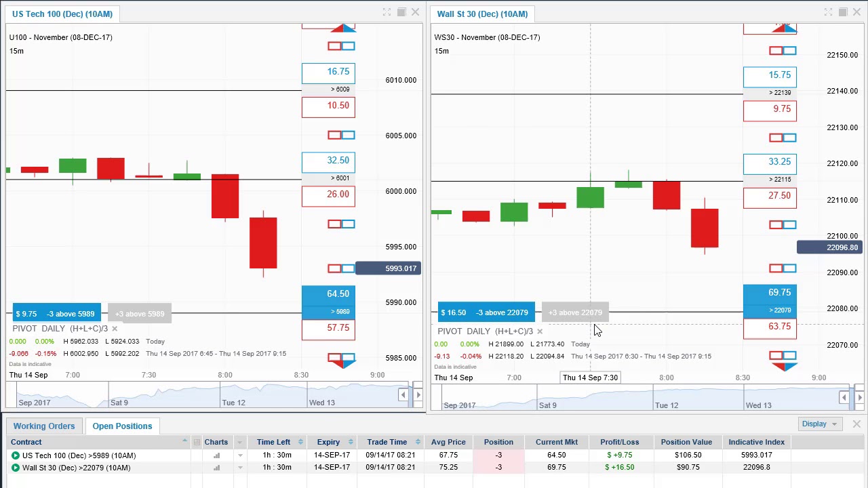Sort positions by the Contract column arrow
Viewport: 868px width, 488px height.
click(x=184, y=442)
